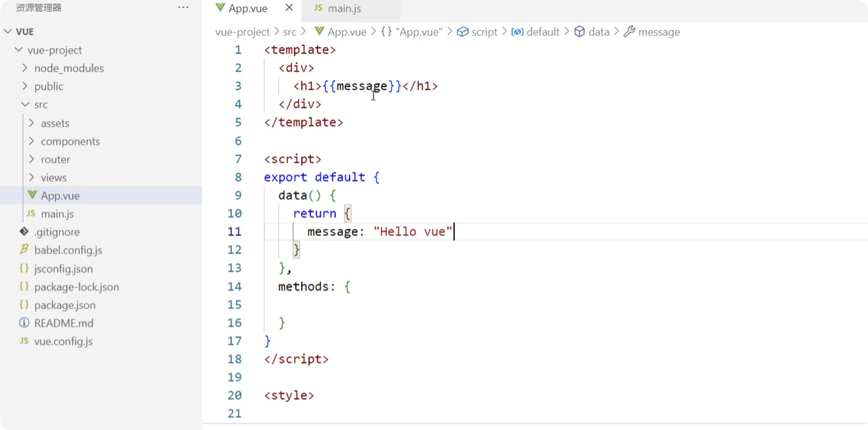The width and height of the screenshot is (868, 430).
Task: Open the explorer more actions ellipsis
Action: pyautogui.click(x=183, y=8)
